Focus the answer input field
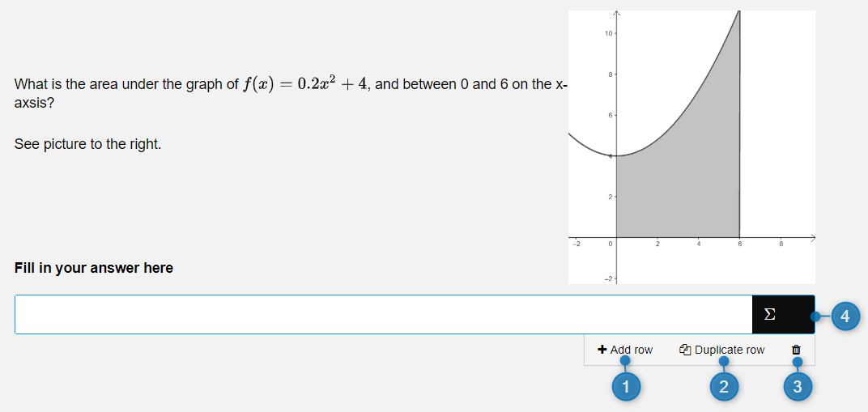Viewport: 868px width, 412px height. pos(383,315)
